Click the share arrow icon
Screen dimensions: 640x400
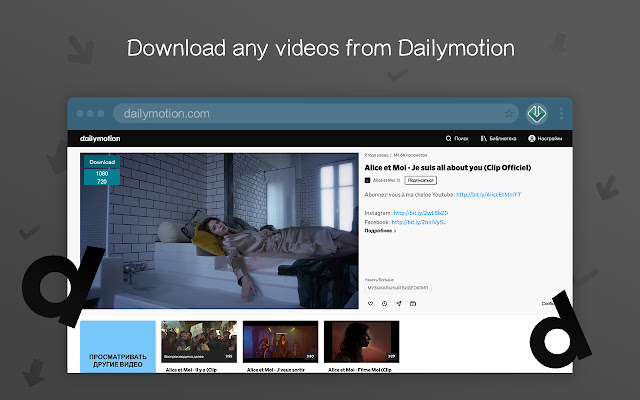399,303
